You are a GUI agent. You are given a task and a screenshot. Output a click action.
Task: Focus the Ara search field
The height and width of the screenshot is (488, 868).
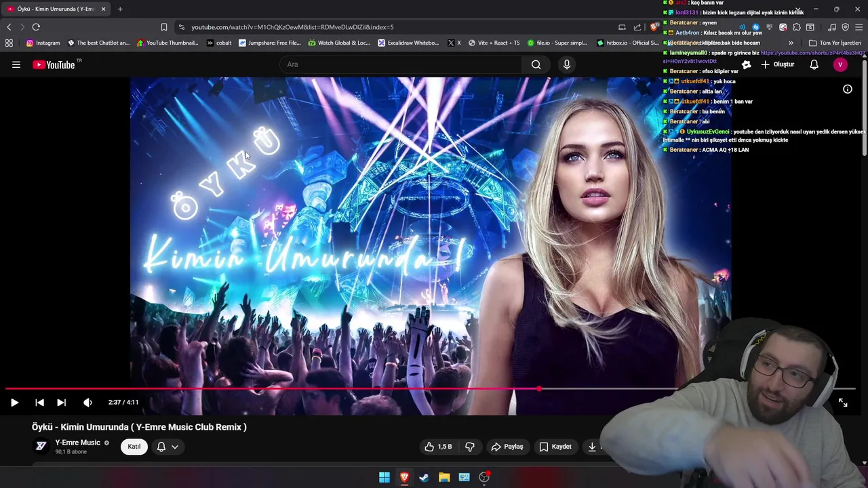coord(401,64)
